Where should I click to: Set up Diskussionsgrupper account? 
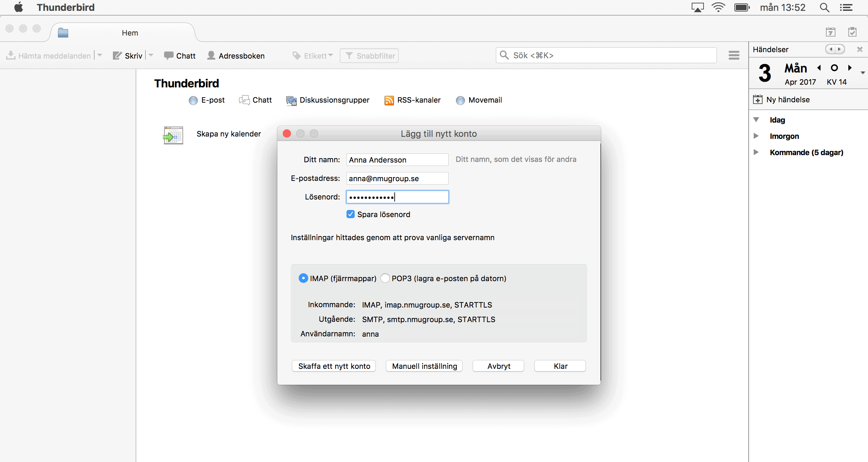click(x=328, y=100)
